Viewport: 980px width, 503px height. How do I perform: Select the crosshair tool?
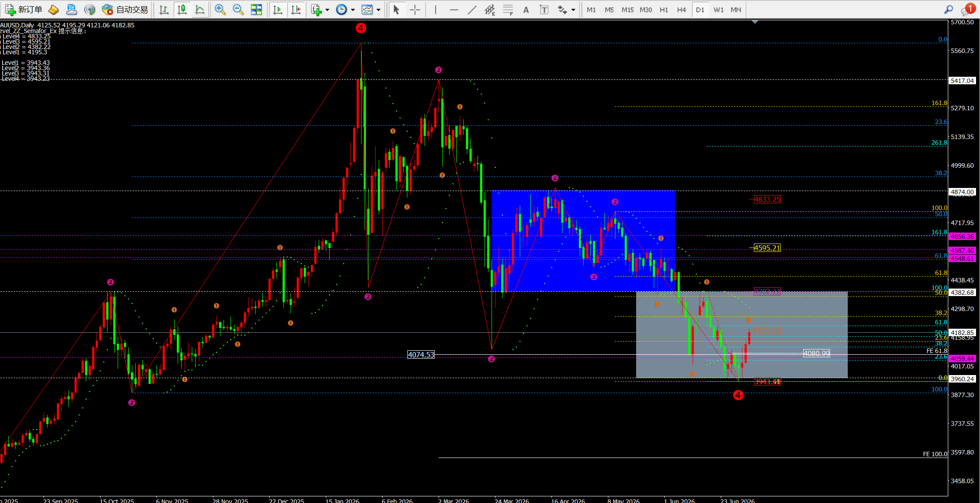click(415, 10)
